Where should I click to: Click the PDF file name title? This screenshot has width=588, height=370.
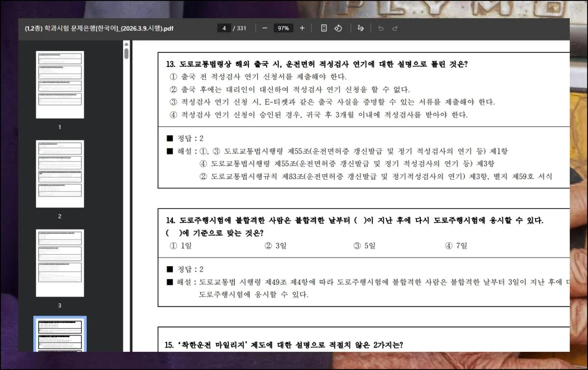99,28
